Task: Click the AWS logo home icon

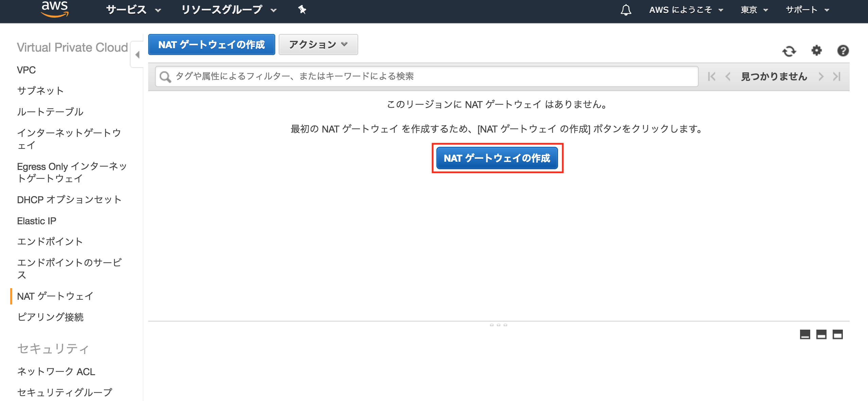Action: pos(54,9)
